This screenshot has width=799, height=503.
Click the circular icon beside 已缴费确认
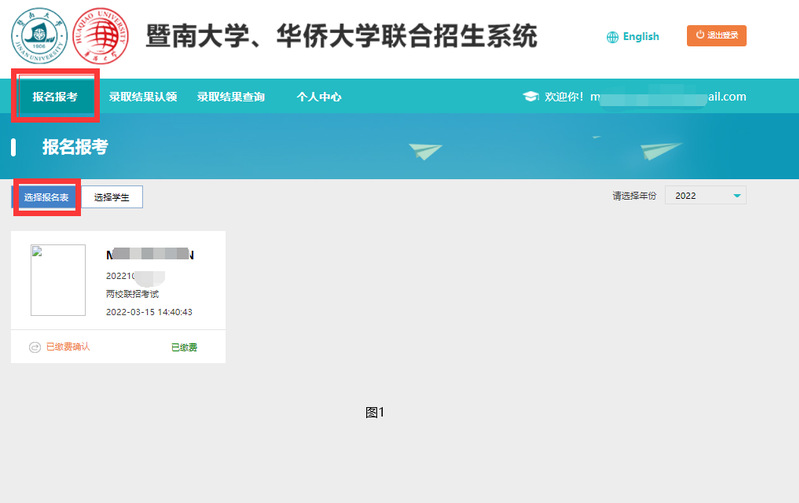(35, 347)
